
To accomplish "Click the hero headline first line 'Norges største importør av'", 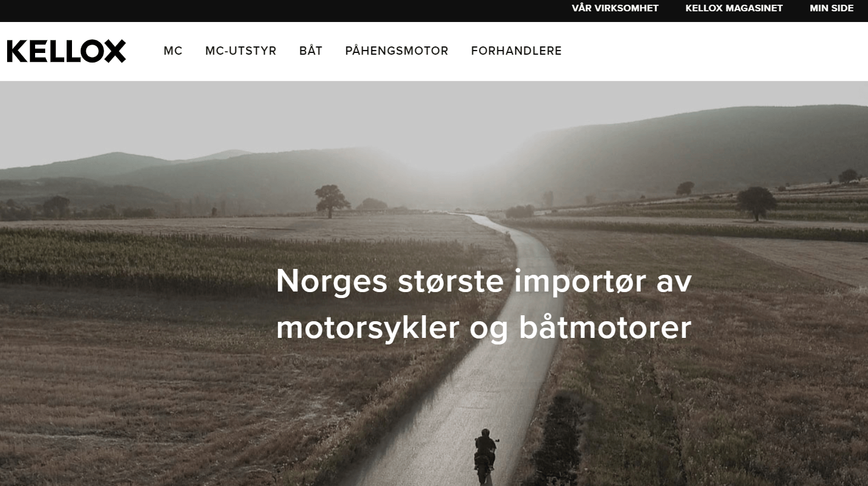I will [x=484, y=281].
